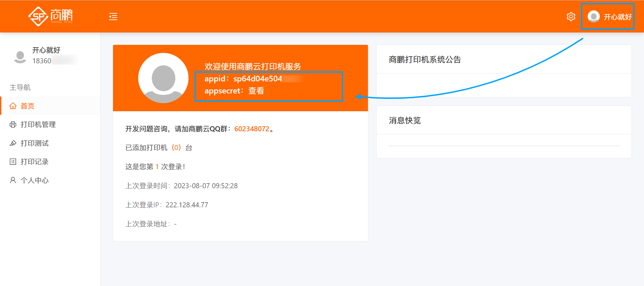The width and height of the screenshot is (644, 286).
Task: Click the large avatar in the welcome banner
Action: pyautogui.click(x=163, y=78)
